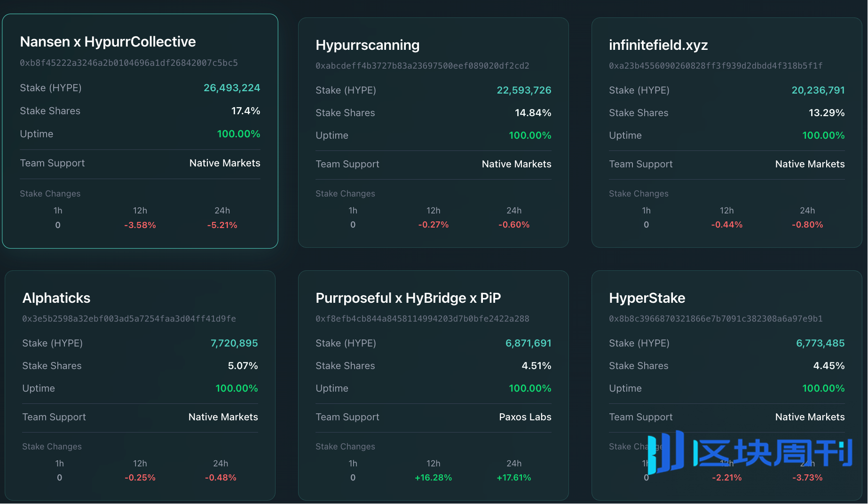
Task: Click stake value 6,871,691
Action: pyautogui.click(x=528, y=343)
